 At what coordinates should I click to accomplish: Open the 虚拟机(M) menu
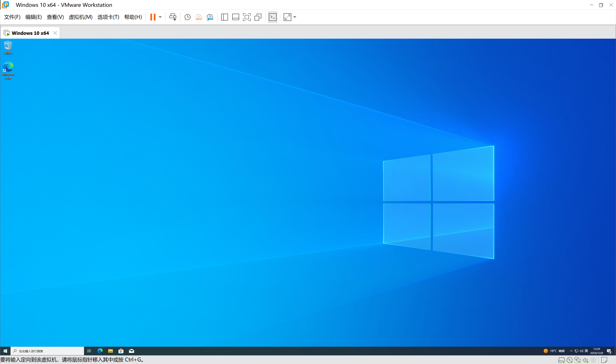pos(81,17)
